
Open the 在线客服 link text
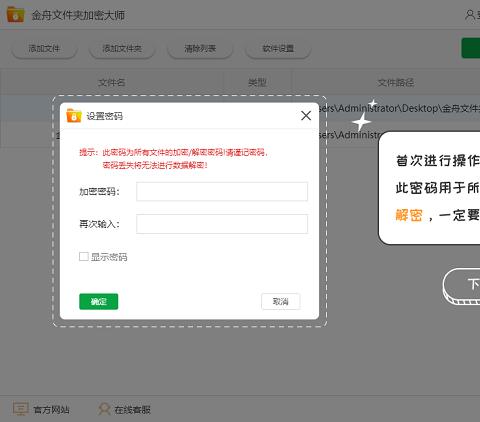pyautogui.click(x=132, y=409)
